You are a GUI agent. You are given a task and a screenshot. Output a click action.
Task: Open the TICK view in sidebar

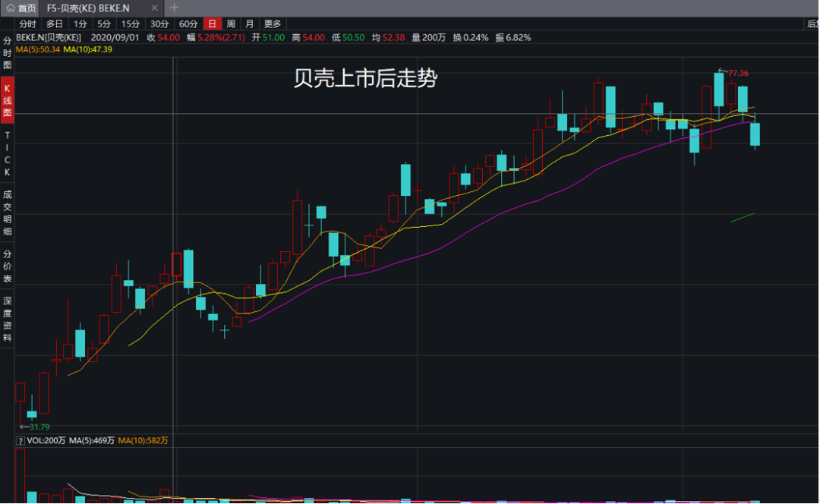pyautogui.click(x=8, y=154)
